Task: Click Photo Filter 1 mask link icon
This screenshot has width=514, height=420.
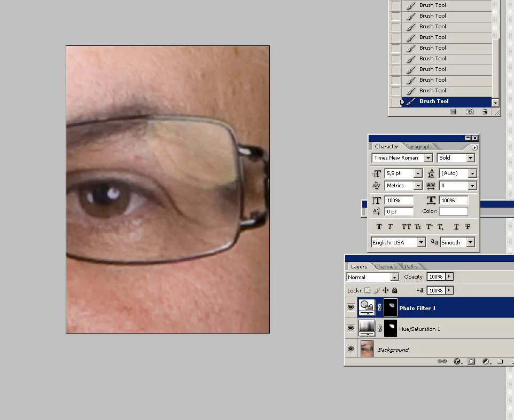Action: click(379, 307)
